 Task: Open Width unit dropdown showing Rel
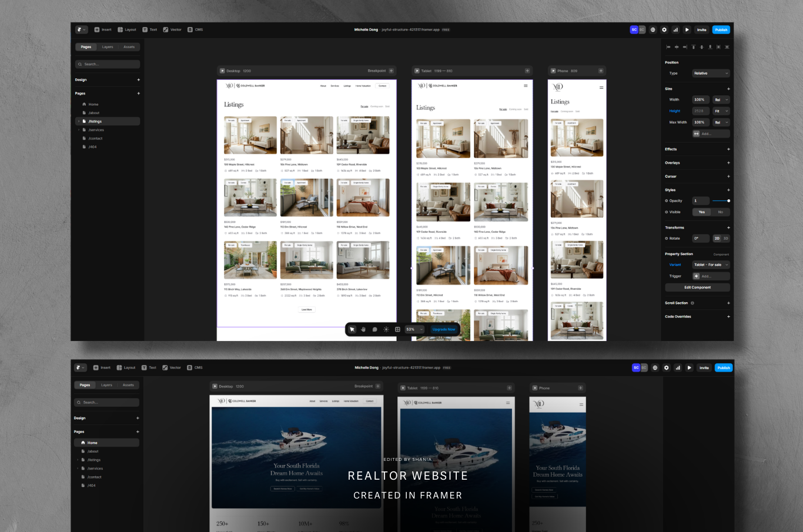point(721,100)
